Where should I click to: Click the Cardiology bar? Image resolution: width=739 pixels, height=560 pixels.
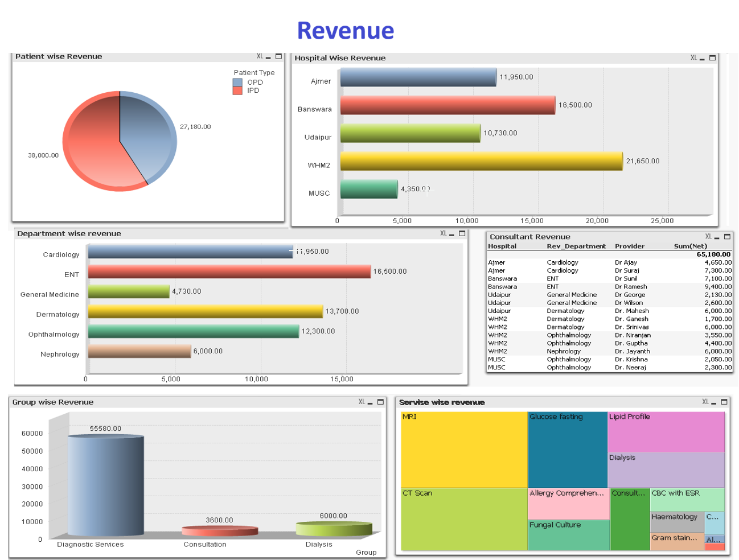point(188,254)
